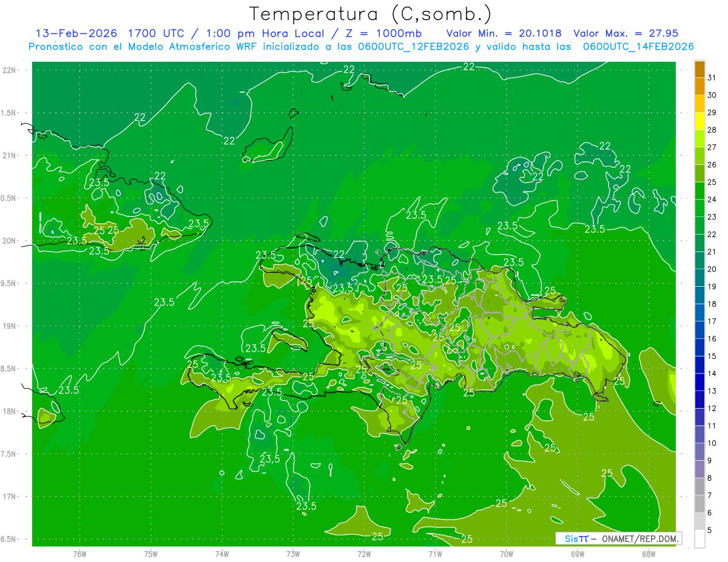Click the '0600UTC_12FEB2026' initialization timestamp
Screen dimensions: 728x562
[414, 47]
